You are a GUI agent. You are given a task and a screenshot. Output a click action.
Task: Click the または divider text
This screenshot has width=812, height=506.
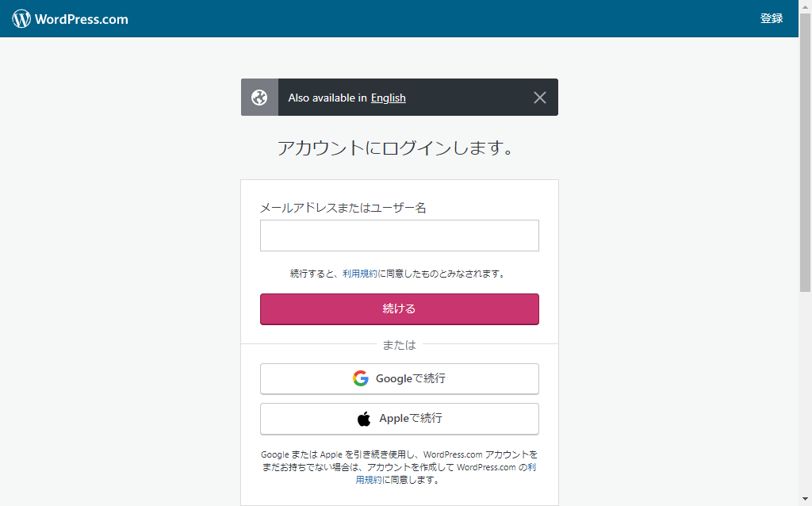click(399, 345)
